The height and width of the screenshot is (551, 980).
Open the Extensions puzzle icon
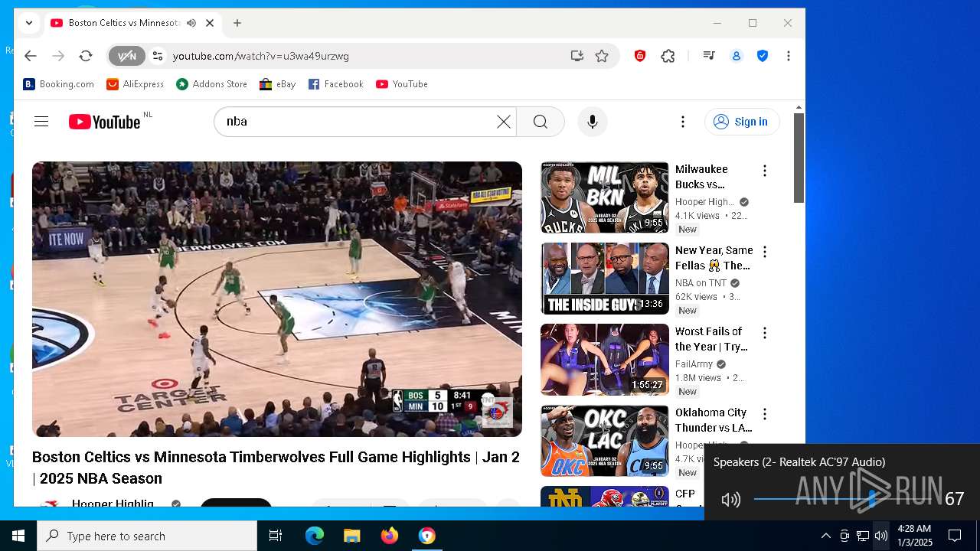tap(668, 56)
